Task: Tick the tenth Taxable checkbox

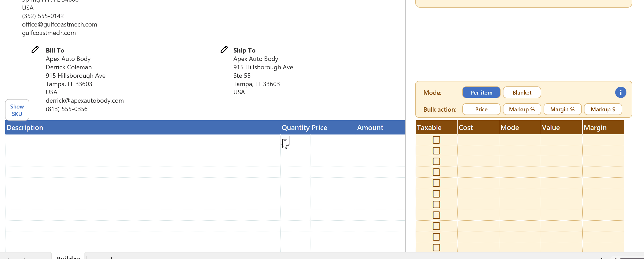Action: (436, 237)
